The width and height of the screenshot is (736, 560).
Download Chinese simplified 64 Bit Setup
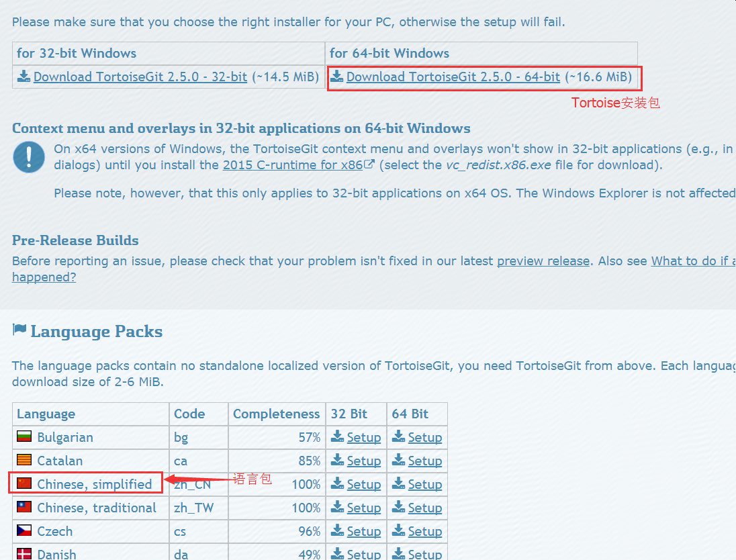[425, 484]
